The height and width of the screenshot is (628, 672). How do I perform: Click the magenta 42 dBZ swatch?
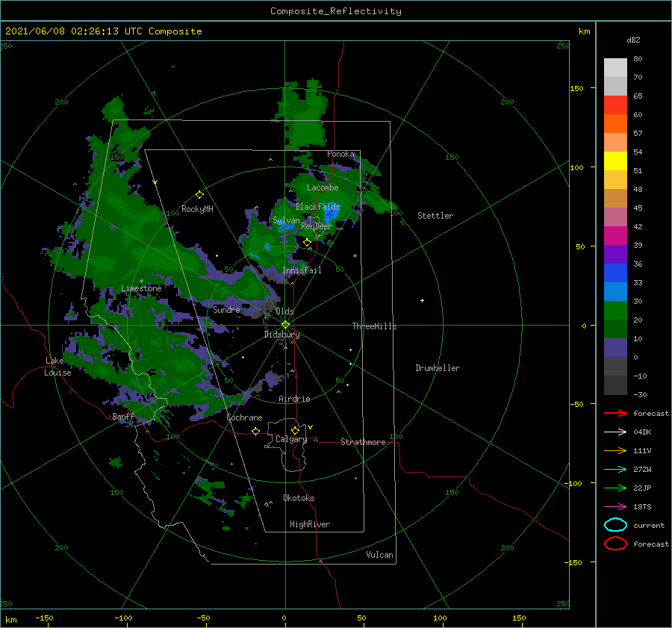[x=615, y=235]
